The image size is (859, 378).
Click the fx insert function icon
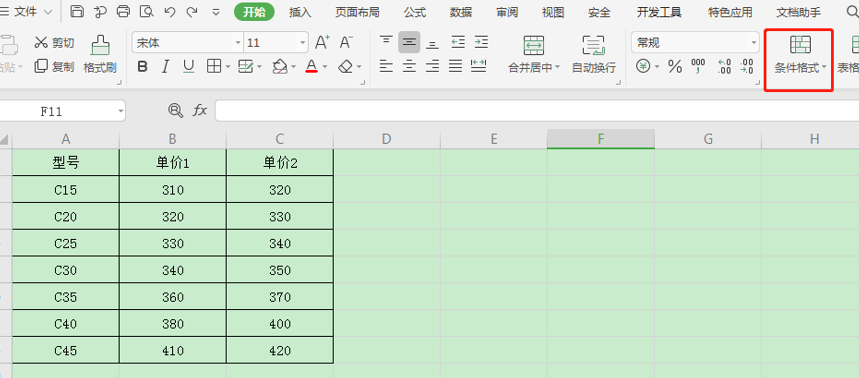click(x=200, y=111)
